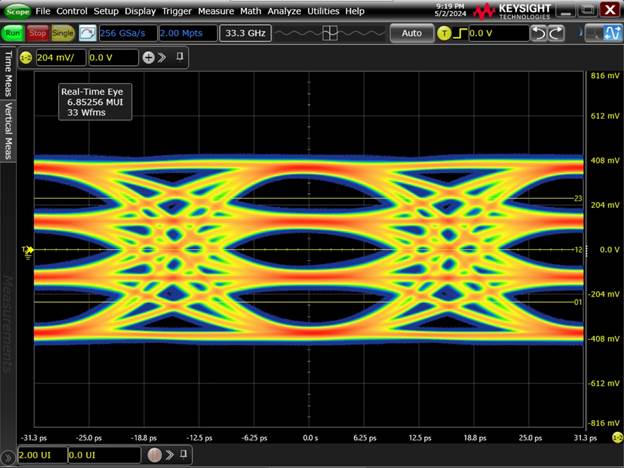This screenshot has height=468, width=624.
Task: Open the Time Meas side tab
Action: 8,73
